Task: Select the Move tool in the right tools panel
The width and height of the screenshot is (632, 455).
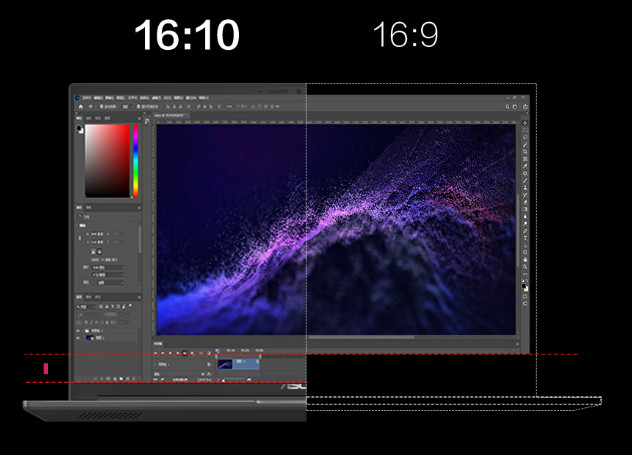Action: coord(525,124)
